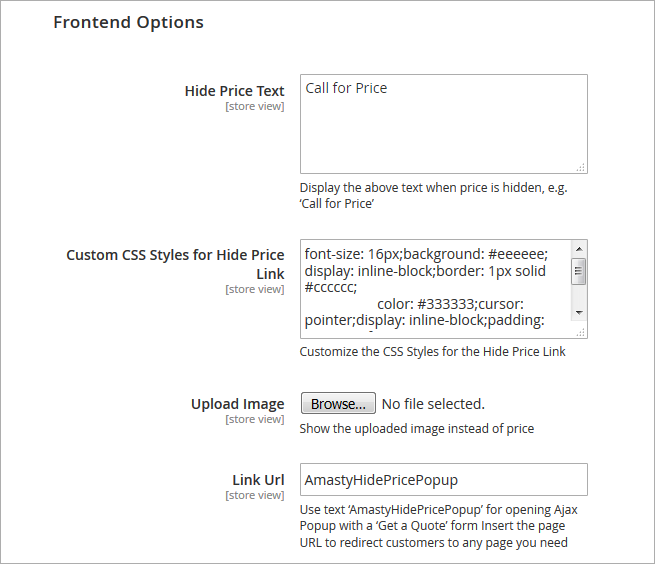Click the 'Hide Price Text' field label
The width and height of the screenshot is (655, 564).
(x=234, y=91)
